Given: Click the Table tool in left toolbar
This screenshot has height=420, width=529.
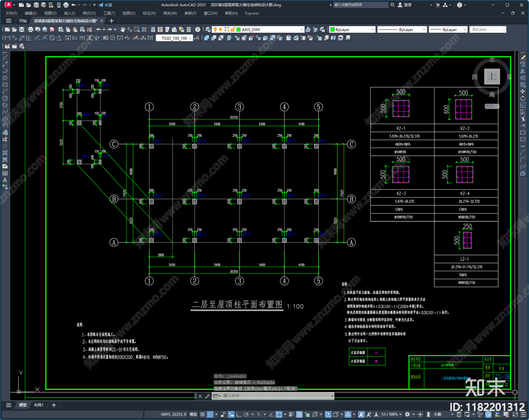Looking at the screenshot, I should pos(5,173).
